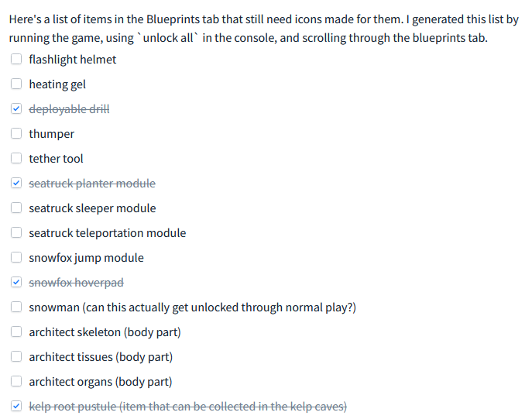
Task: Check the tether tool checkbox
Action: (x=16, y=158)
